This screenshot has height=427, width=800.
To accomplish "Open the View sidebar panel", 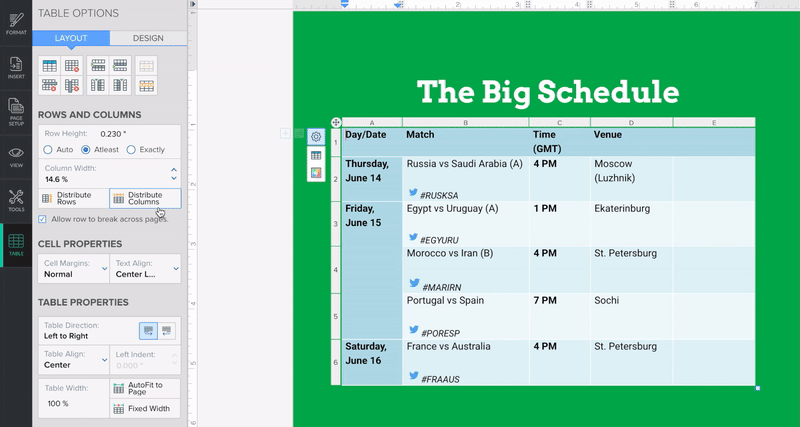I will (x=16, y=156).
